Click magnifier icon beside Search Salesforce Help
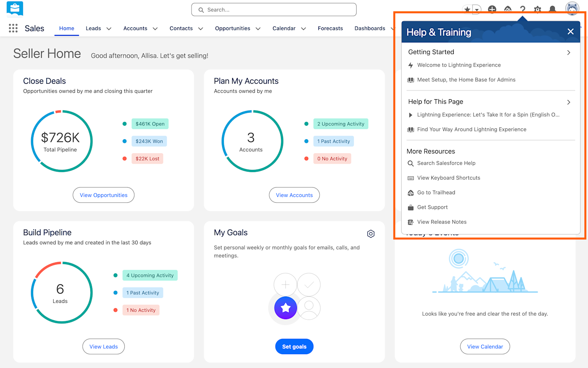Viewport: 588px width, 368px height. [411, 163]
